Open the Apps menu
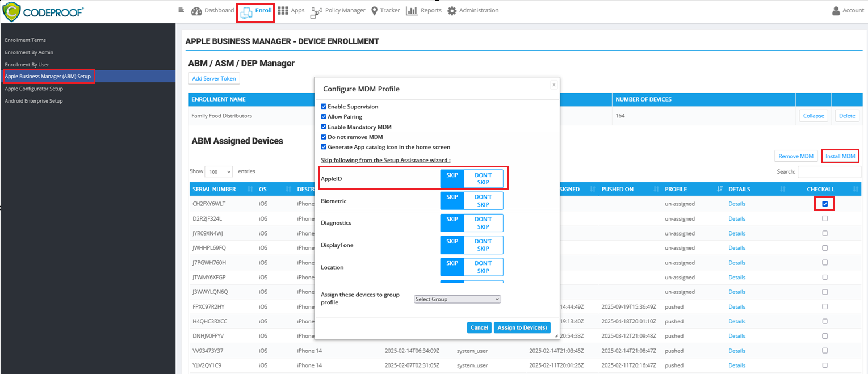This screenshot has width=868, height=374. tap(297, 10)
